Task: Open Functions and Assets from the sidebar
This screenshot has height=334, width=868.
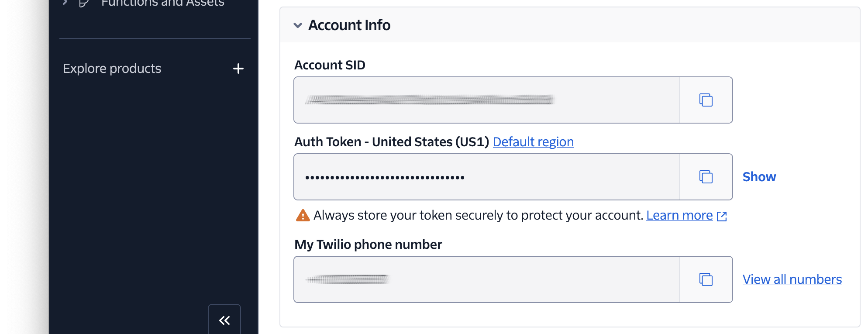Action: [163, 3]
